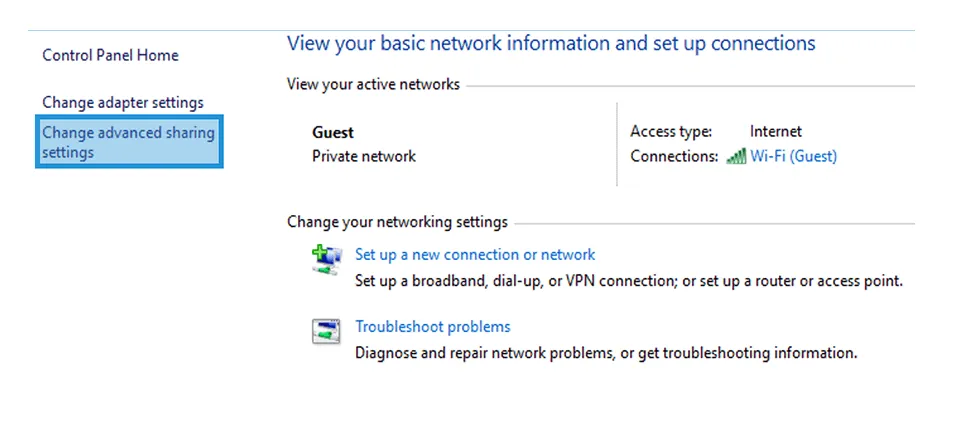Image resolution: width=961 pixels, height=435 pixels.
Task: Open the Wi-Fi (Guest) connection link
Action: (x=793, y=156)
